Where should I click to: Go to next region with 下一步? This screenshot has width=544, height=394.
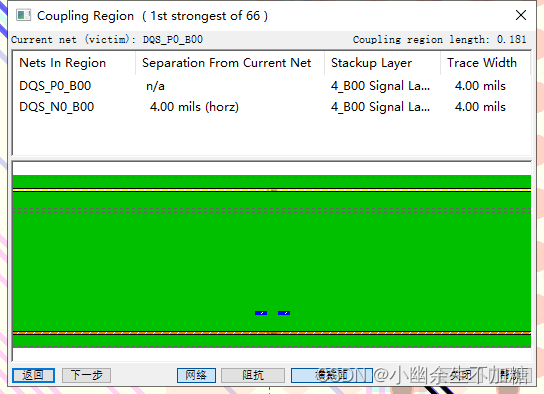[x=86, y=375]
